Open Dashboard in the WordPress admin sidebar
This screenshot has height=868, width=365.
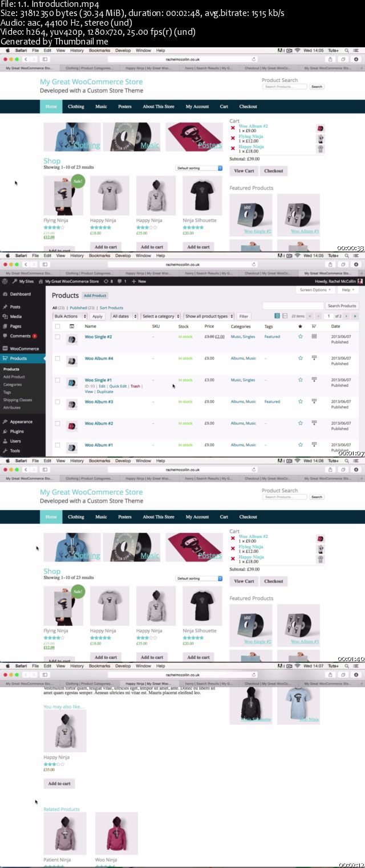[21, 294]
